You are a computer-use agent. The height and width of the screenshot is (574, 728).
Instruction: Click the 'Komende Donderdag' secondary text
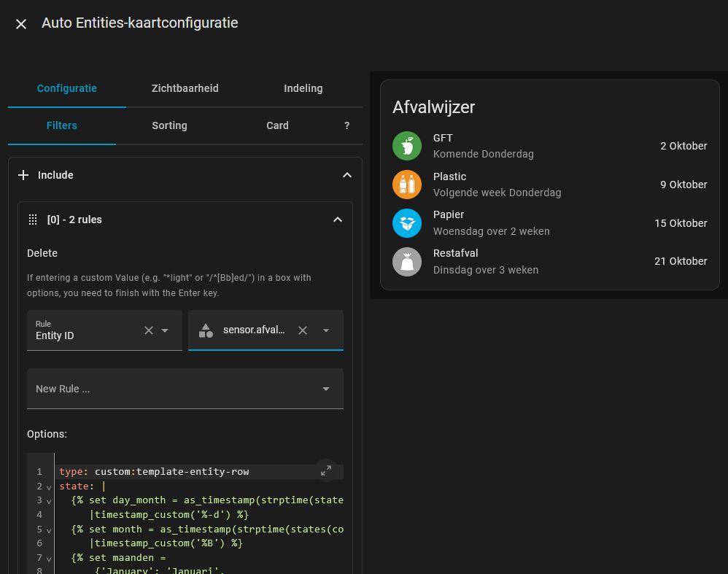coord(484,154)
